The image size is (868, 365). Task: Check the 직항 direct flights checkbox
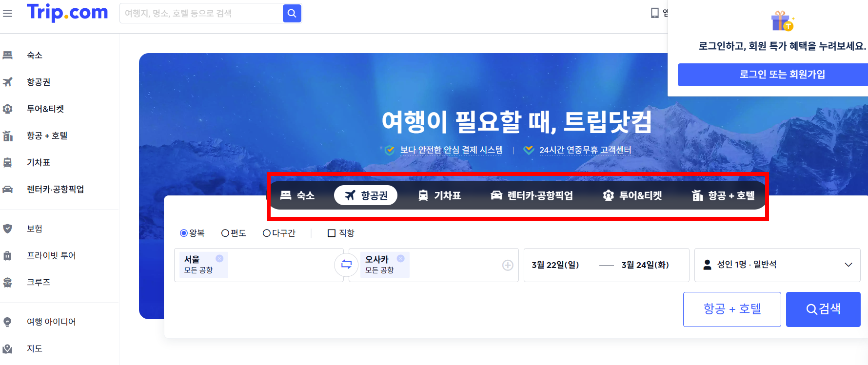tap(332, 233)
